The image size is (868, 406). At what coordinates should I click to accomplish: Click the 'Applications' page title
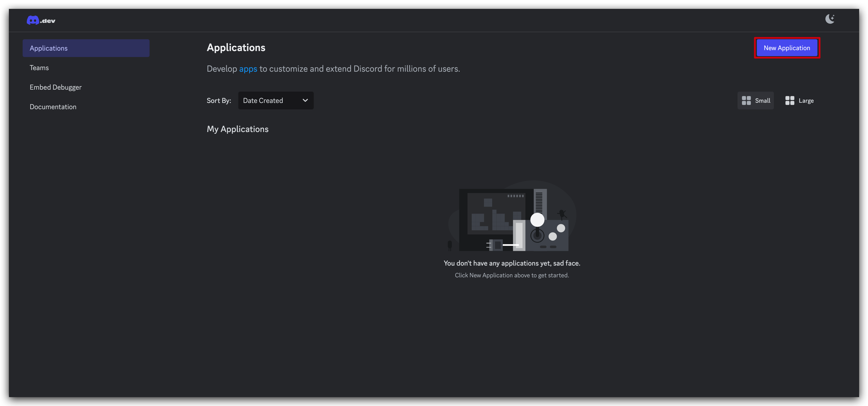point(236,47)
